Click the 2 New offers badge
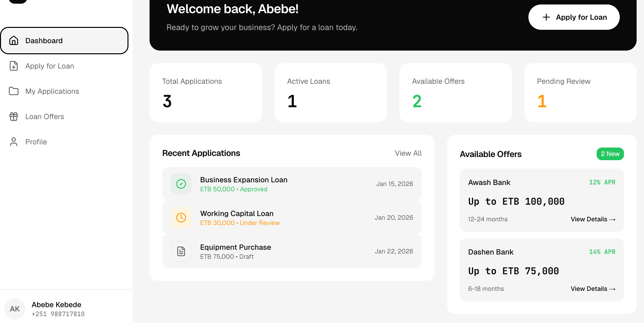 click(610, 154)
